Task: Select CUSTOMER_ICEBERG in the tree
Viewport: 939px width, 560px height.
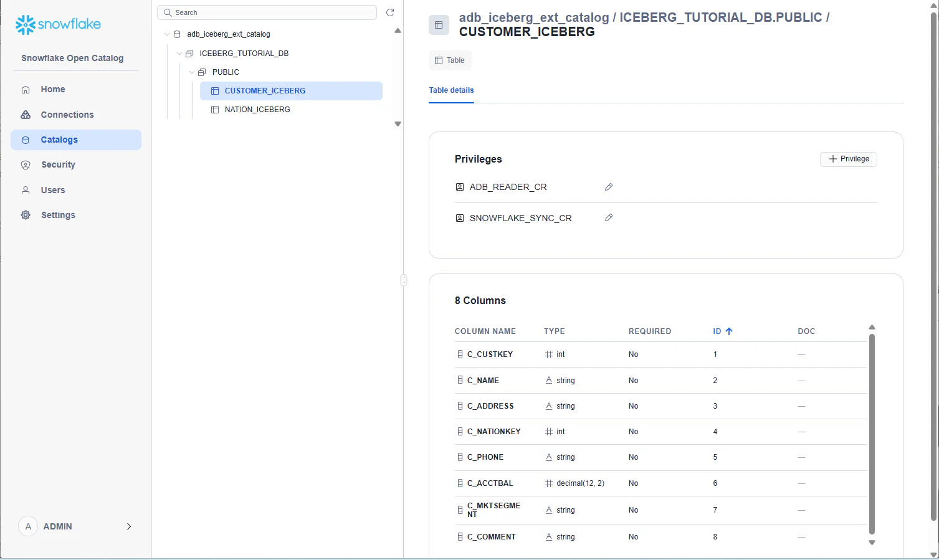Action: click(x=291, y=91)
